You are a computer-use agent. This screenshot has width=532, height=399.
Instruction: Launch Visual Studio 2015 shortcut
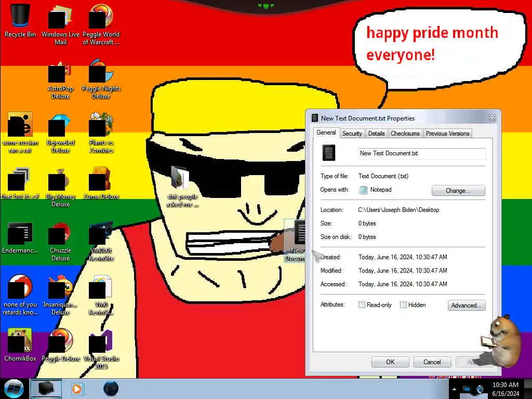(x=101, y=350)
